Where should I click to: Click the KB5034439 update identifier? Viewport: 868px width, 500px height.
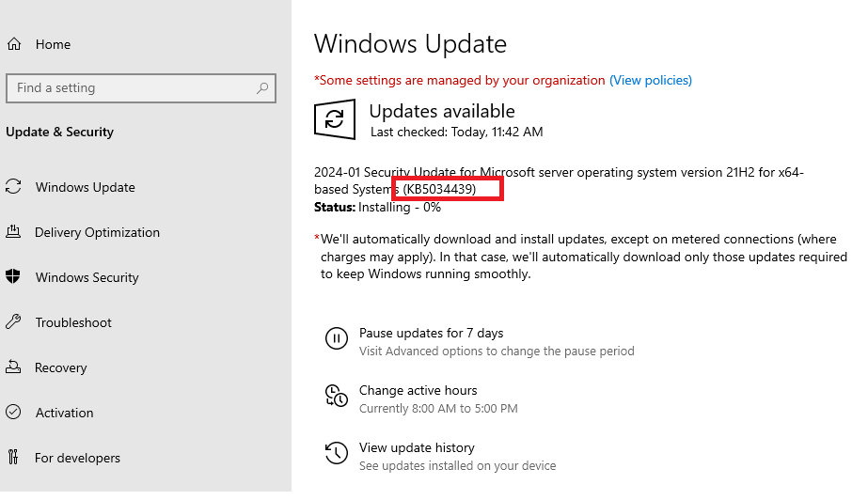439,189
